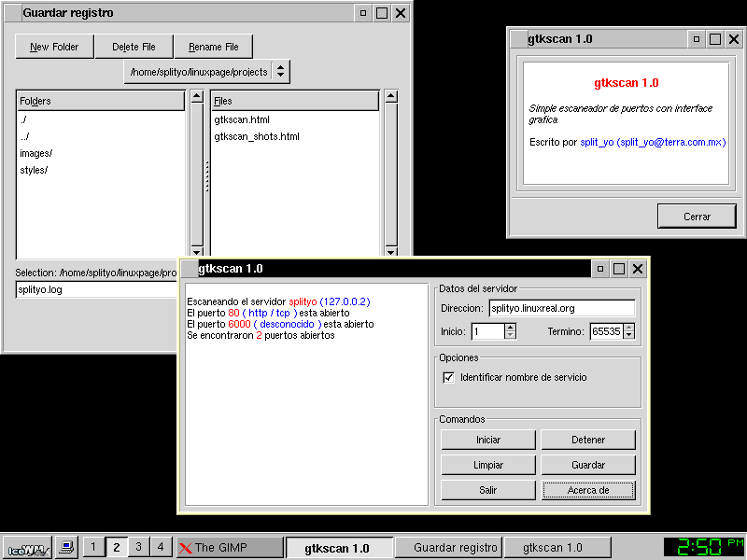Activate the last gtkscan 1.0 taskbar entry
This screenshot has width=747, height=560.
(x=557, y=548)
